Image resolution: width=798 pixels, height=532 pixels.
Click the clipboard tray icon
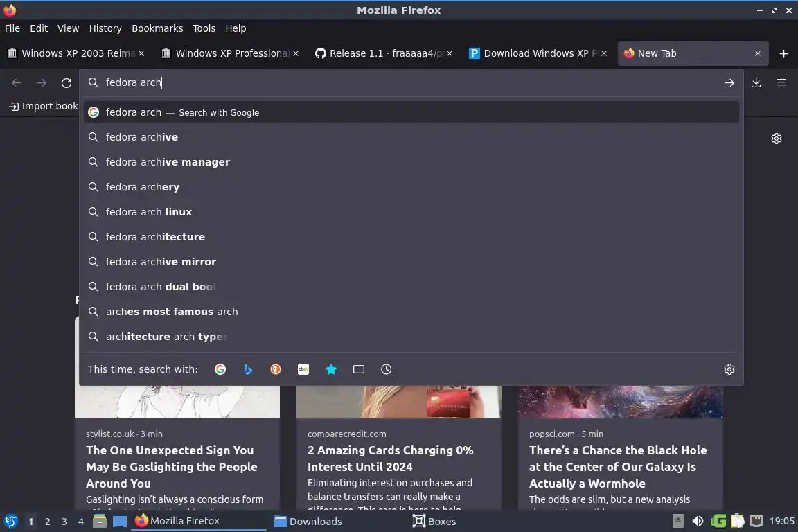pyautogui.click(x=738, y=521)
